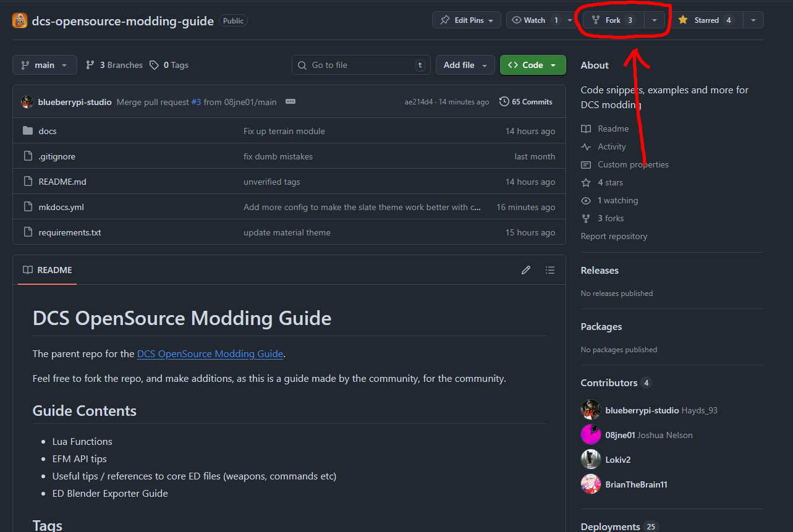Open the Releases heading link
This screenshot has width=793, height=532.
point(600,270)
